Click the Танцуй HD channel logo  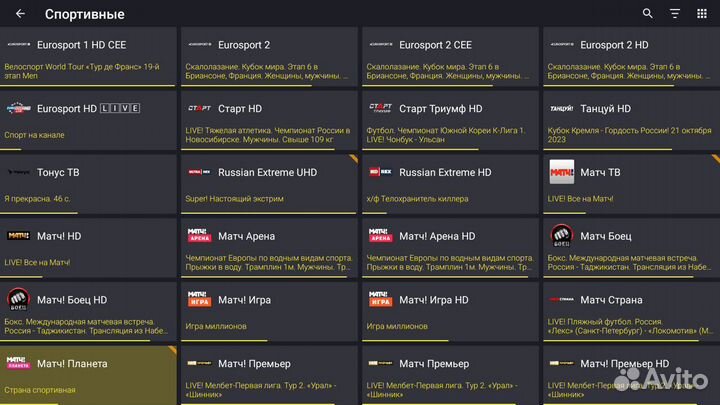coord(562,108)
